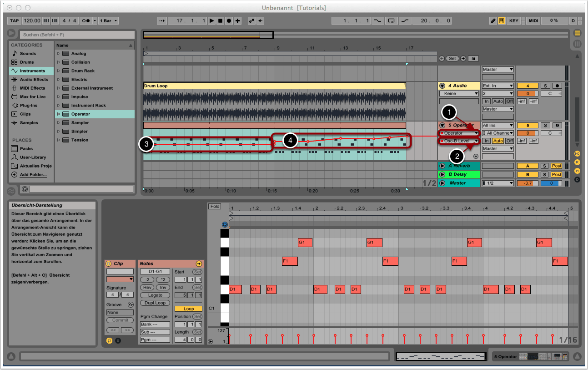Open the Drums category in browser

[x=27, y=62]
